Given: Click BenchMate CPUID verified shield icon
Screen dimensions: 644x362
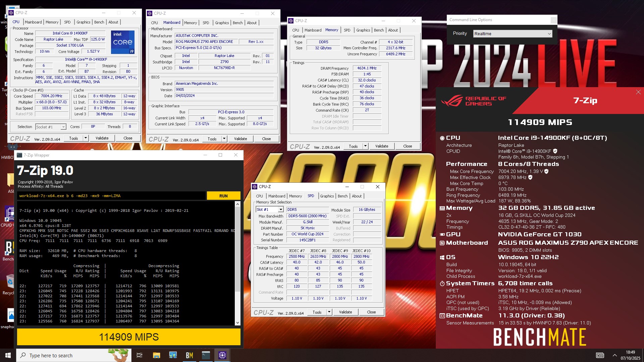Looking at the screenshot, I should 555,151.
